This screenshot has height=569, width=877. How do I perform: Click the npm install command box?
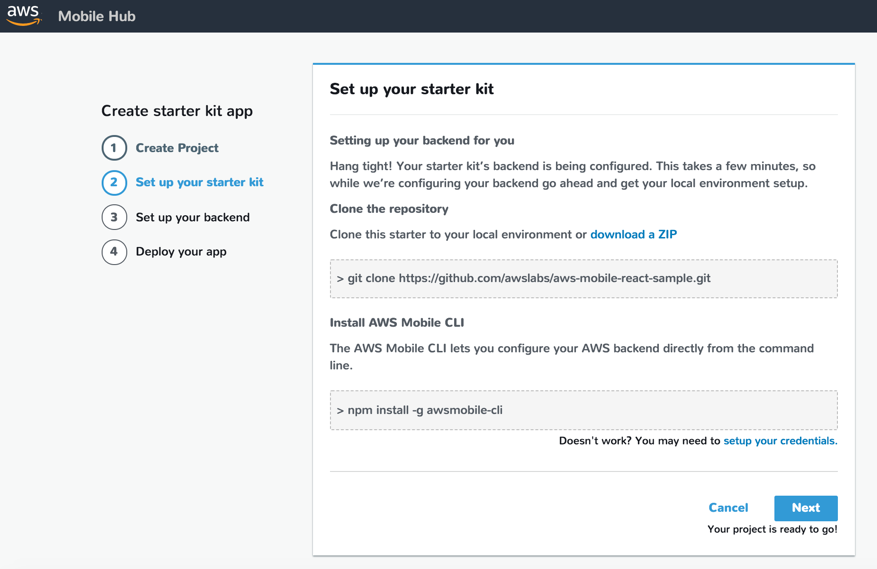tap(583, 410)
